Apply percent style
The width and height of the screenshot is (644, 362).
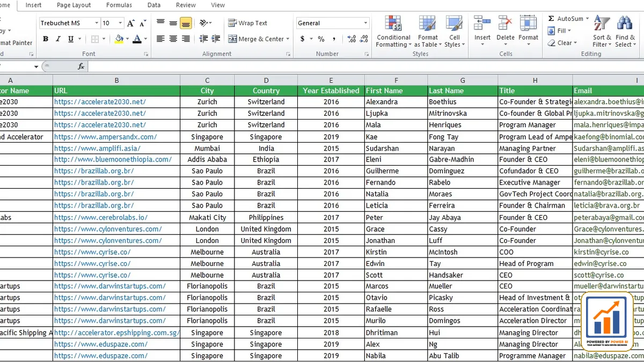click(321, 39)
